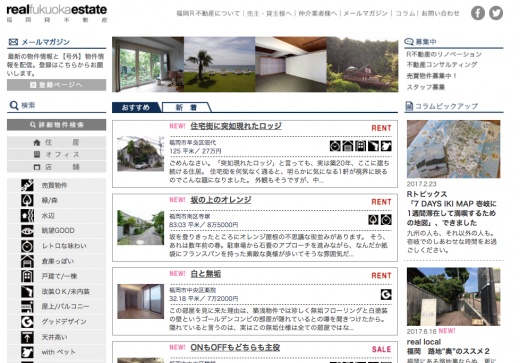Open listing ONもOFFもどちらも主役 title
520x363 pixels.
[235, 348]
